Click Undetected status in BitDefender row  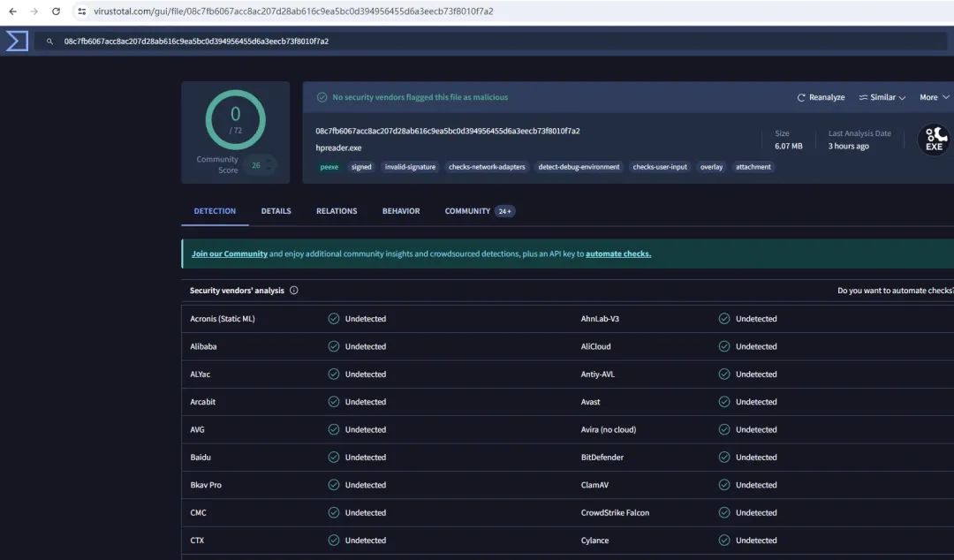pos(756,458)
